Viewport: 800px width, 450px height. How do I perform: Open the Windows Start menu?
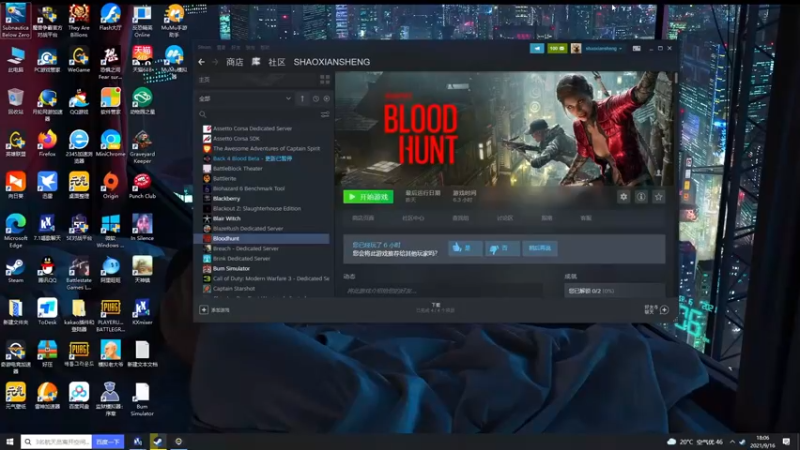point(9,441)
